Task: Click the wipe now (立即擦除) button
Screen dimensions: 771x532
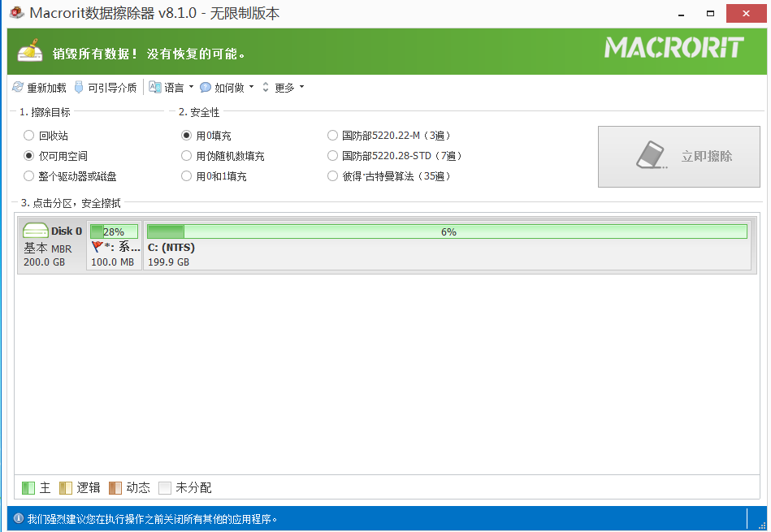Action: (678, 157)
